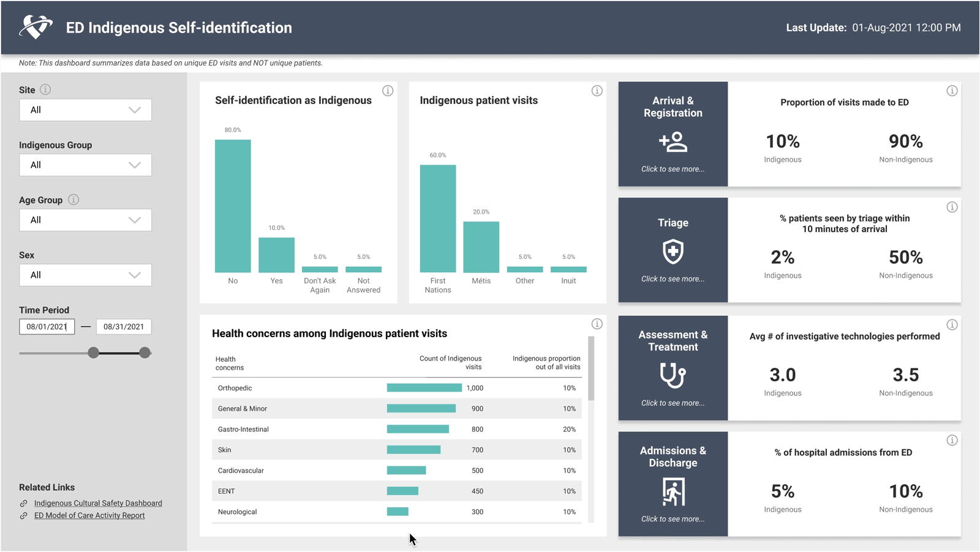This screenshot has width=980, height=552.
Task: Show info for Indigenous patient visits chart
Action: point(597,91)
